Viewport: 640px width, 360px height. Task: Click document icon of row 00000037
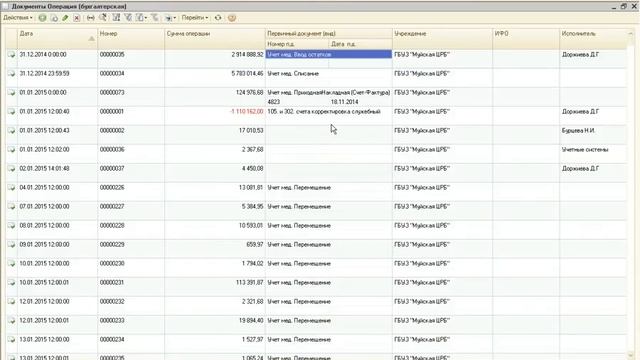pos(11,169)
